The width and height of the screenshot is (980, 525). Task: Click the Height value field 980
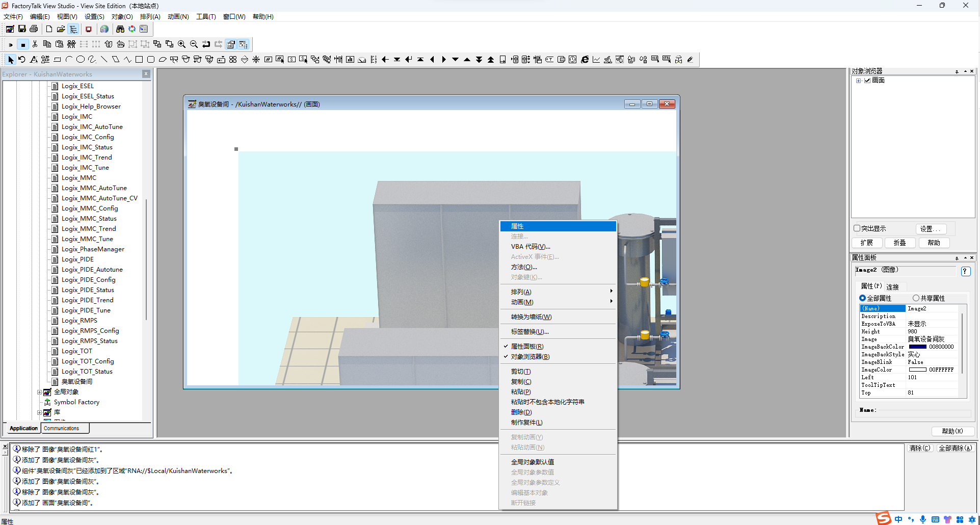pyautogui.click(x=932, y=331)
